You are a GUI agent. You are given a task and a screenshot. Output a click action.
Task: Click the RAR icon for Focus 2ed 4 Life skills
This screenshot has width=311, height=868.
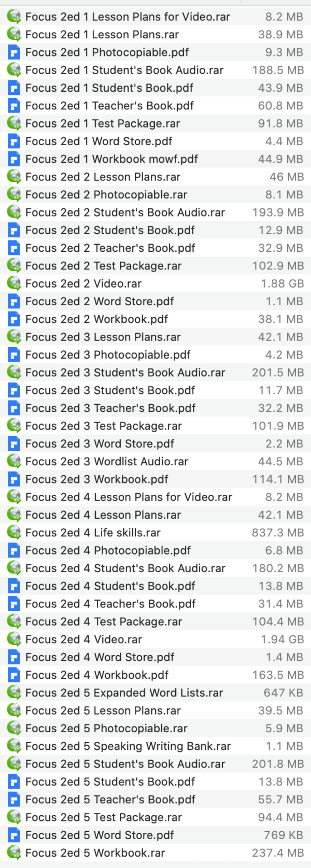click(14, 532)
